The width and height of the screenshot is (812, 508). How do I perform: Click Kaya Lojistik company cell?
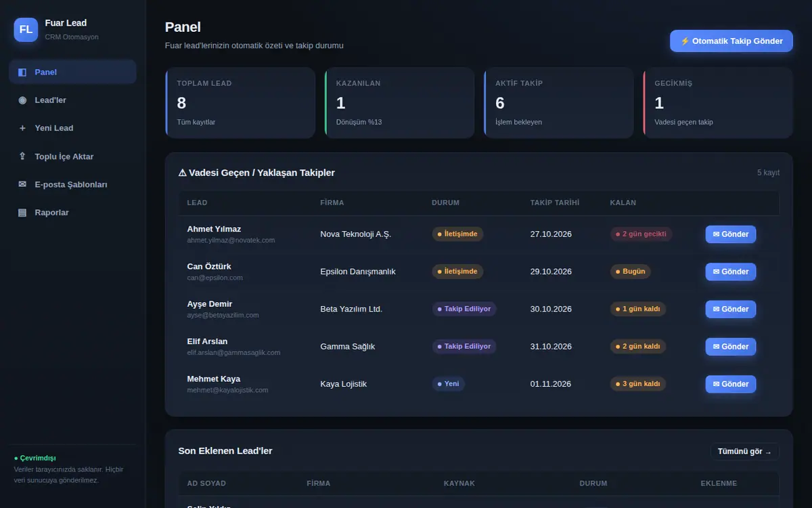coord(344,384)
